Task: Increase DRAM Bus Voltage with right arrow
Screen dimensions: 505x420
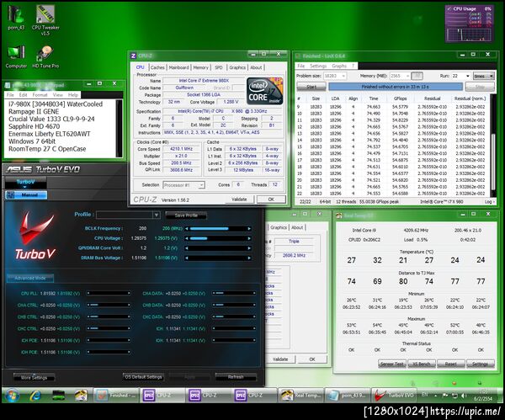Action: (249, 258)
